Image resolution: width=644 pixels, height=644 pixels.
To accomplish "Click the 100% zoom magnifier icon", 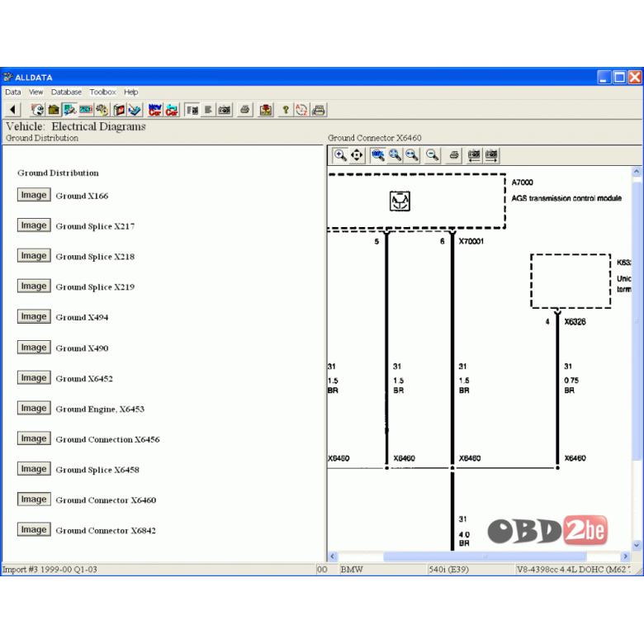I will 378,155.
